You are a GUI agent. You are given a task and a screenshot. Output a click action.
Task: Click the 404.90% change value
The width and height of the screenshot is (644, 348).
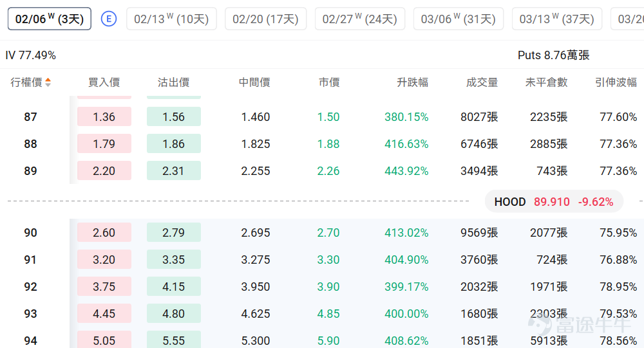click(x=406, y=260)
